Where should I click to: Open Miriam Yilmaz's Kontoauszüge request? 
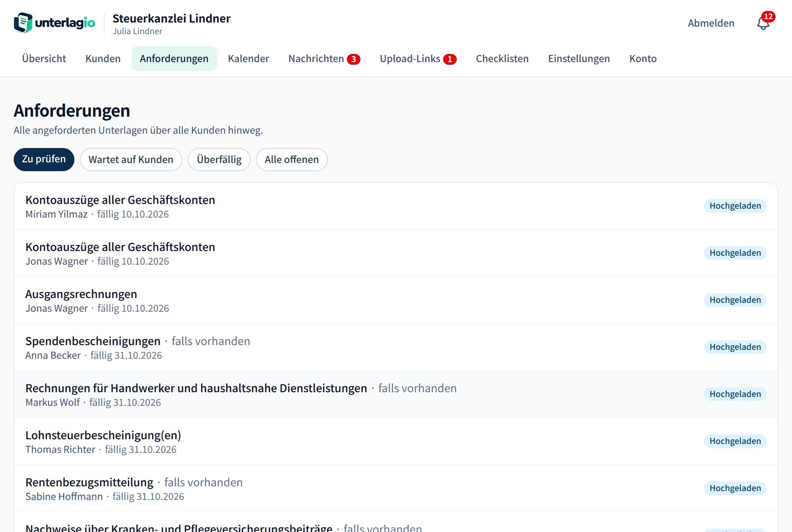pyautogui.click(x=396, y=206)
